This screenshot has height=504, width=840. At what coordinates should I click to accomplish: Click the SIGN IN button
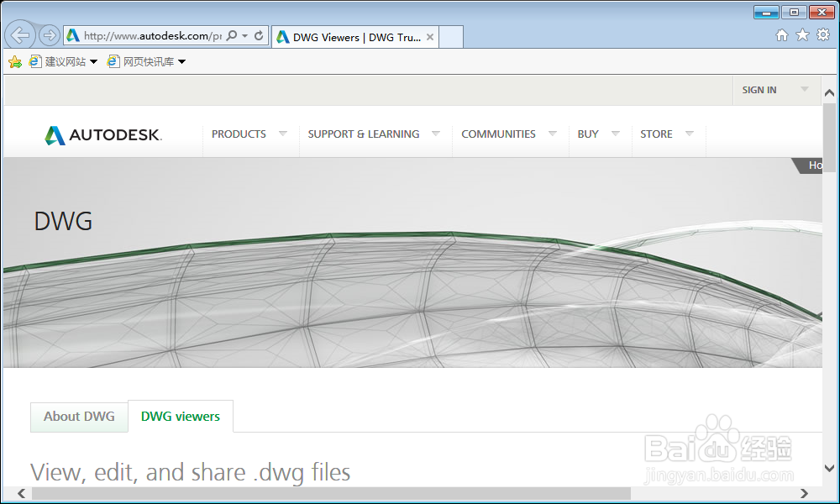759,90
